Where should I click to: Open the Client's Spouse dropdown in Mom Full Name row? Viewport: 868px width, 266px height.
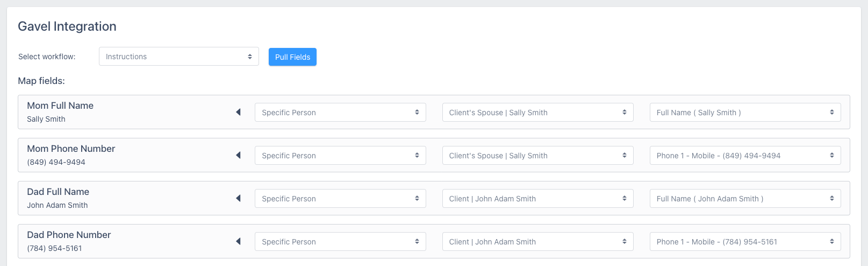537,113
